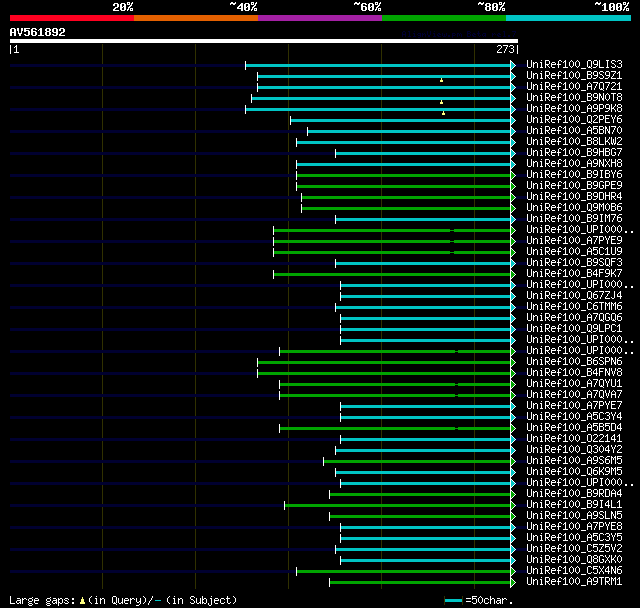Click the UniRef100_B6SPN6 label
Image resolution: width=640 pixels, height=608 pixels.
pyautogui.click(x=574, y=362)
